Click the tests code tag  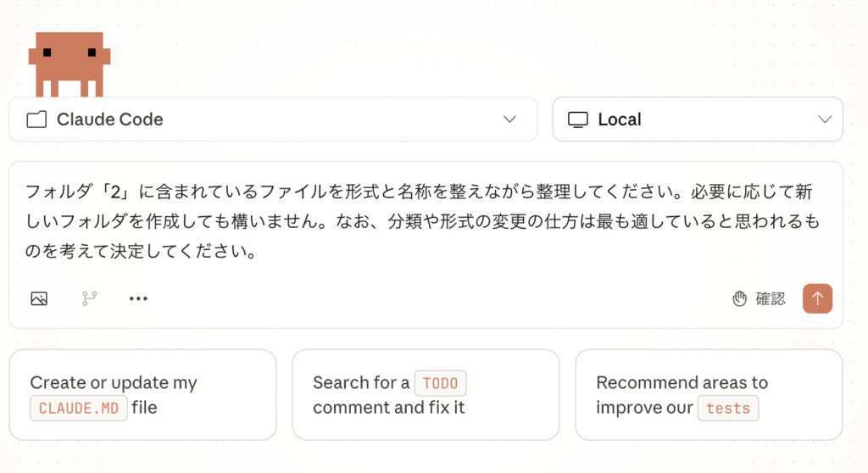coord(728,408)
